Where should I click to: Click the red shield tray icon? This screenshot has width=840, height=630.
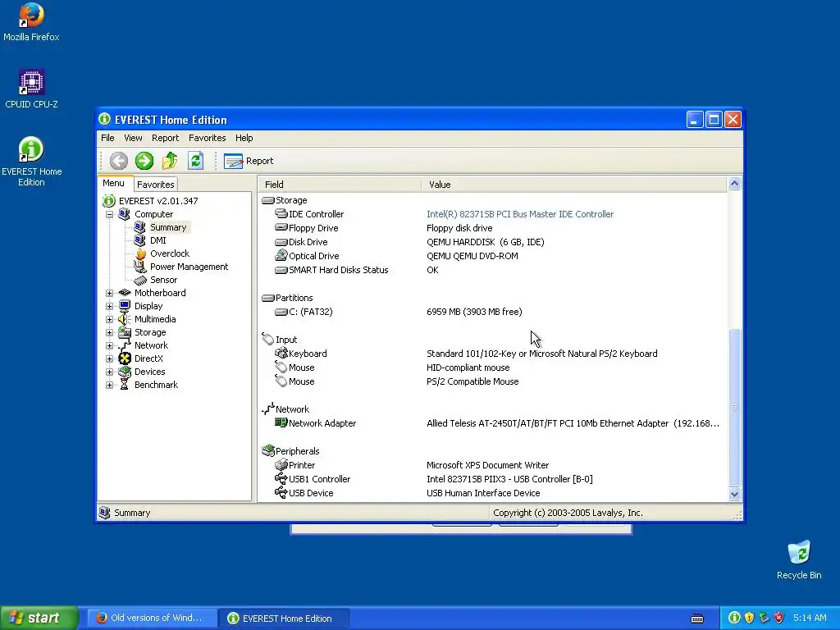(x=779, y=618)
